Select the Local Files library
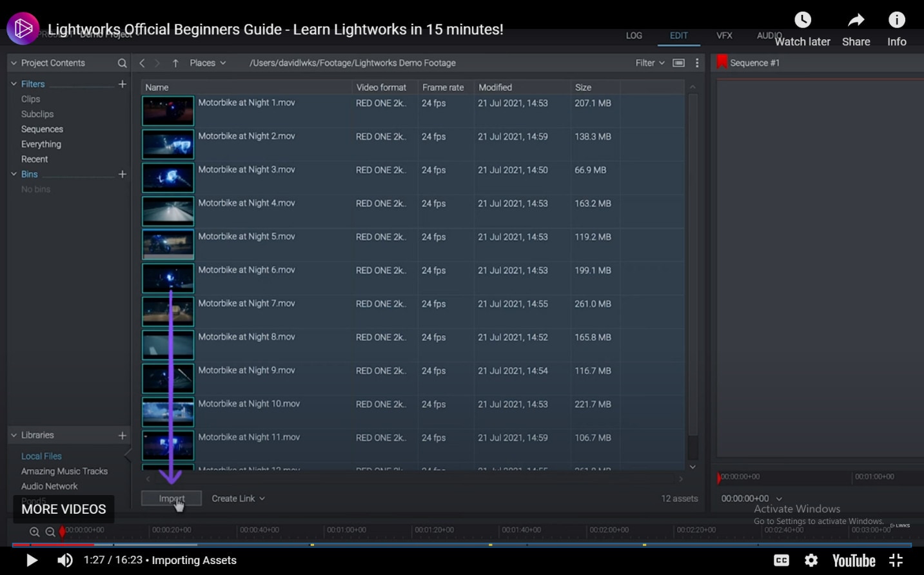Viewport: 924px width, 575px height. point(41,456)
